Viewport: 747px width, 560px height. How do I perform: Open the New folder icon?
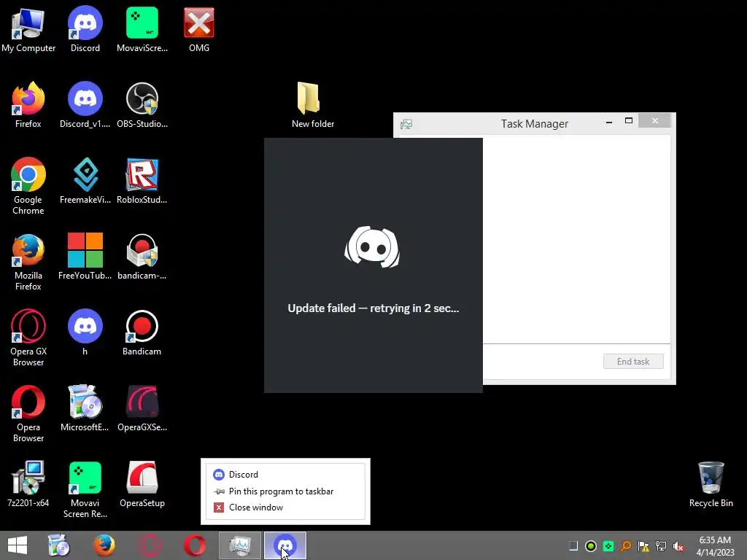(312, 105)
